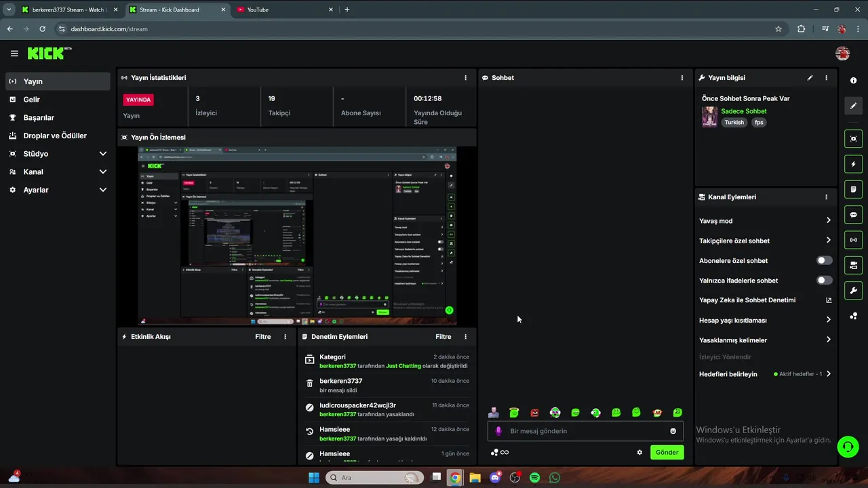
Task: Open the info icon in right rail
Action: [x=853, y=81]
